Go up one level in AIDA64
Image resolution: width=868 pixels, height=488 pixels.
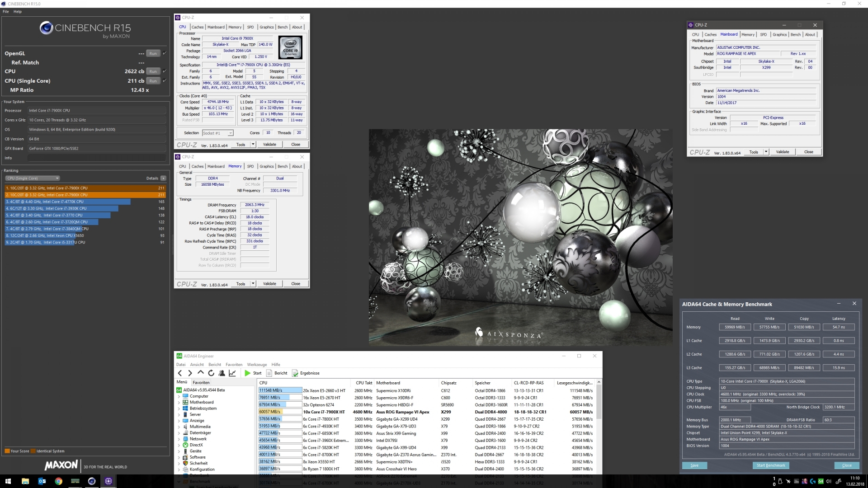pyautogui.click(x=201, y=373)
